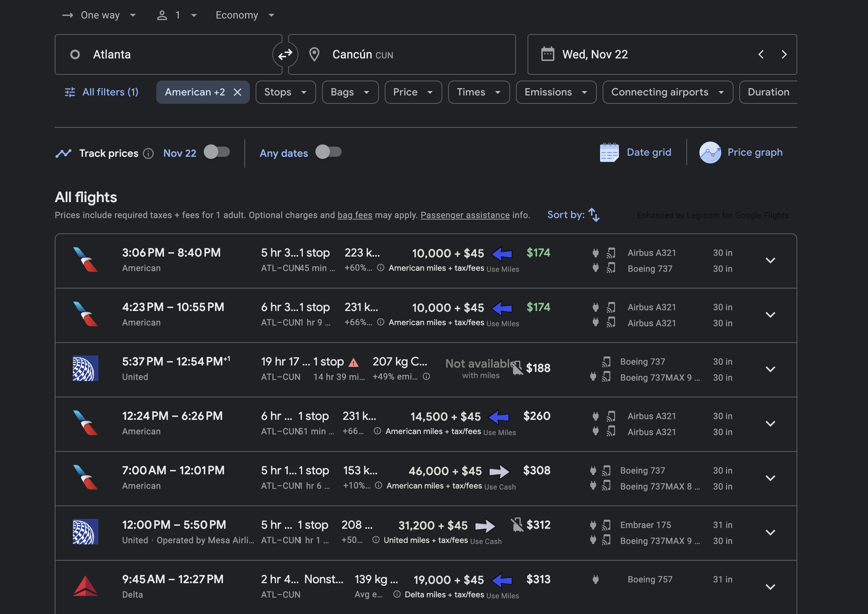The image size is (868, 614).
Task: Click the bag fees link
Action: click(x=355, y=215)
